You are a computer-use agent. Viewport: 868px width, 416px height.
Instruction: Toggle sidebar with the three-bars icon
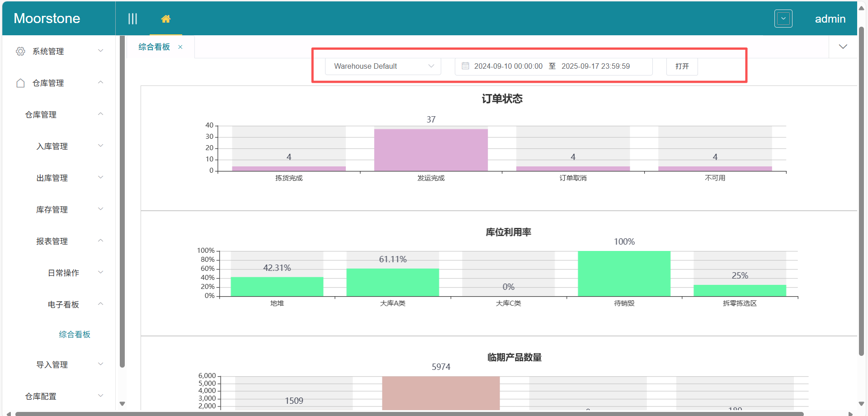coord(132,19)
